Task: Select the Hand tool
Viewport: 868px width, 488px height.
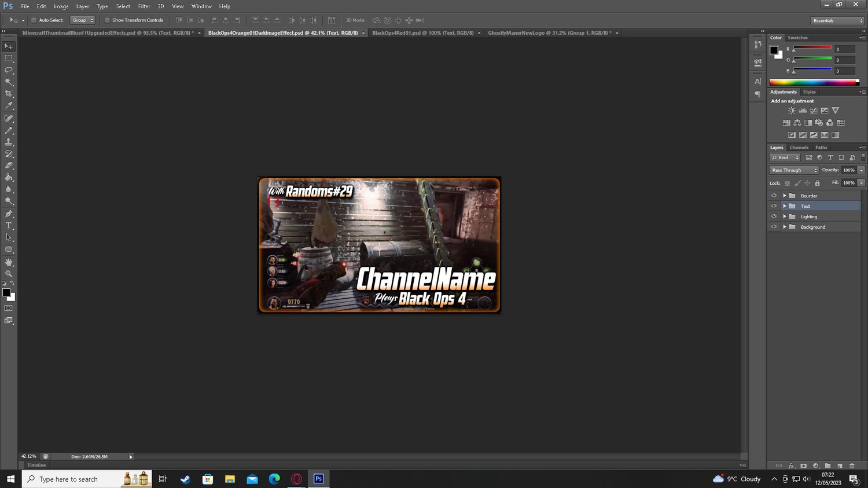Action: (9, 262)
